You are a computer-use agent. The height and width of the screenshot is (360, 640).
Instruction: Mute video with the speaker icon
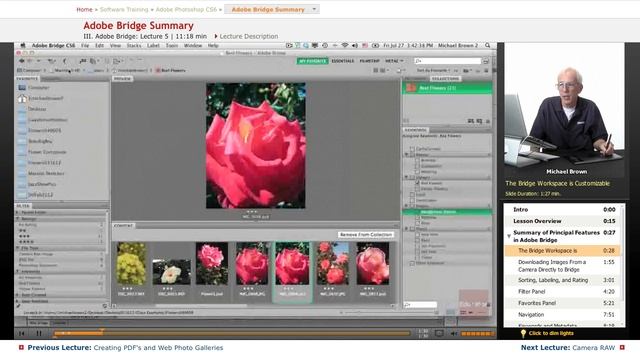coord(453,333)
